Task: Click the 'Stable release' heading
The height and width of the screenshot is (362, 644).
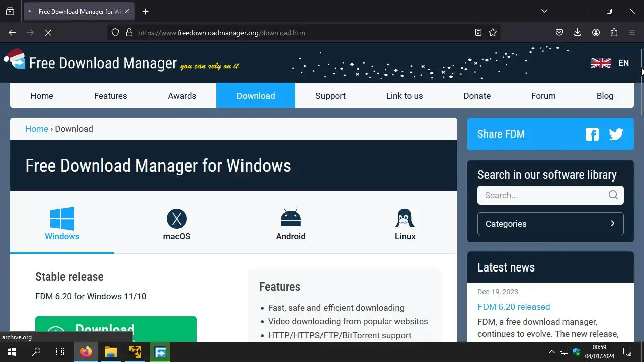Action: [69, 276]
